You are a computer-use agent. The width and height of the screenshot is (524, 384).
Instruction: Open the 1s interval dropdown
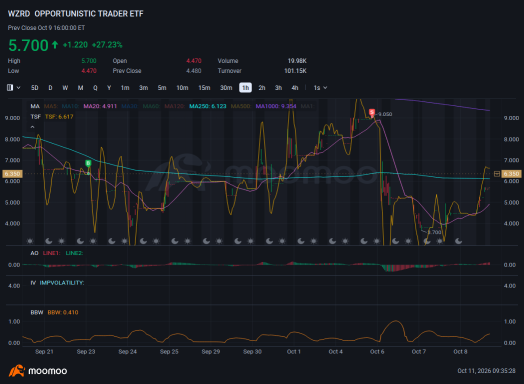(x=320, y=88)
